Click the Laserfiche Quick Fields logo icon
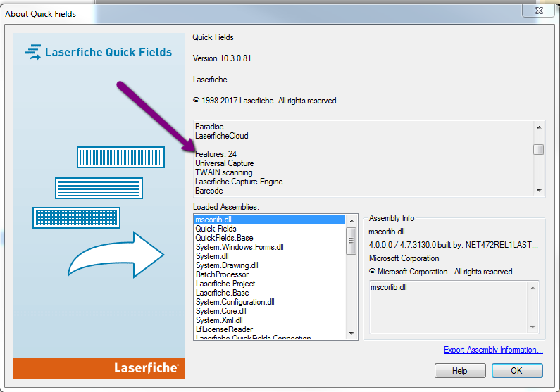 point(33,52)
